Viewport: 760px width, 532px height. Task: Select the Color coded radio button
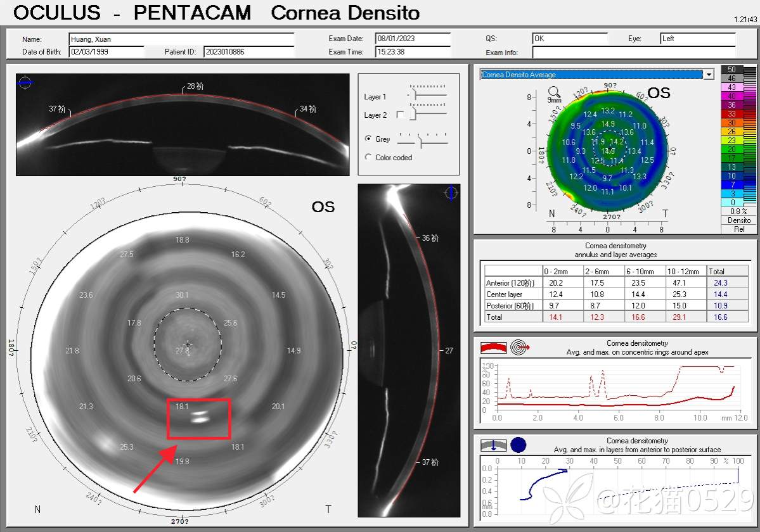point(368,157)
